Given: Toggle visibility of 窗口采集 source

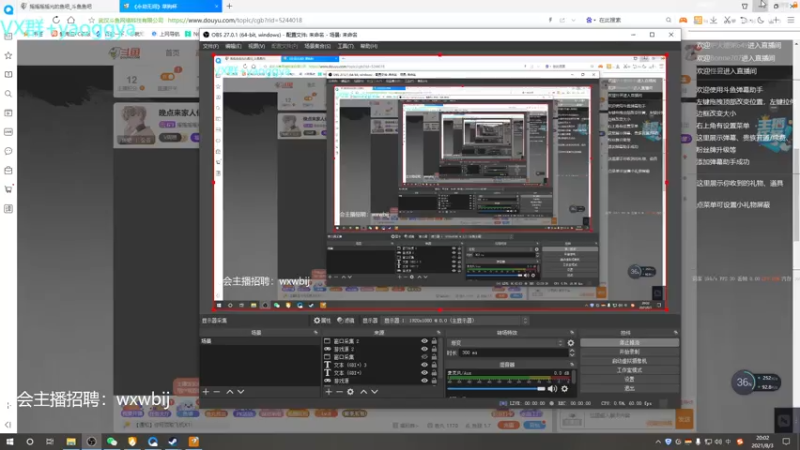Looking at the screenshot, I should coord(424,357).
